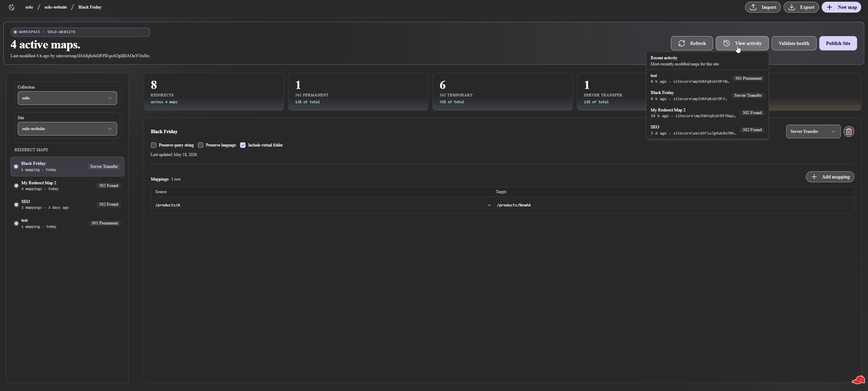Click the 8 Redirects stat card
868x391 pixels.
point(214,92)
